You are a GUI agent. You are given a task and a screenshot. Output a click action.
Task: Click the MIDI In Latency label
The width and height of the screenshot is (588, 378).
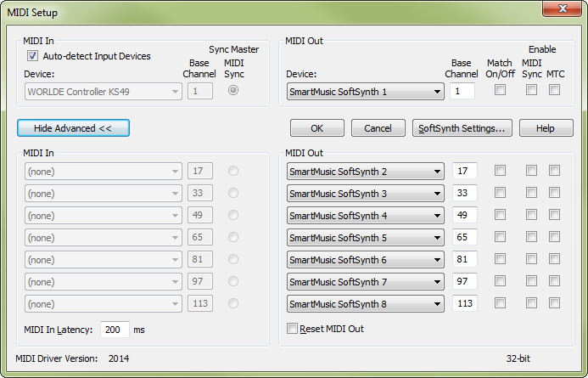pos(59,330)
